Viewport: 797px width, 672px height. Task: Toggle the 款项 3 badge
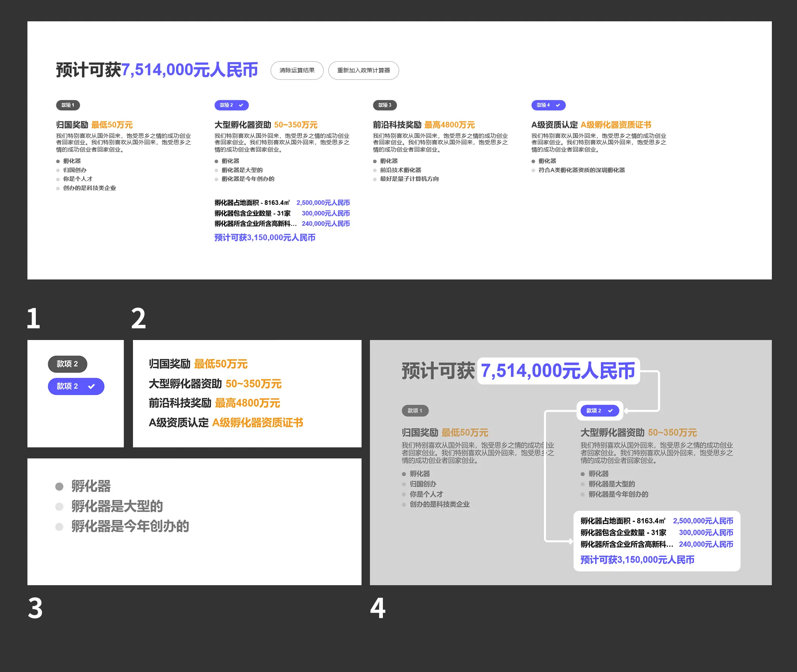coord(384,105)
